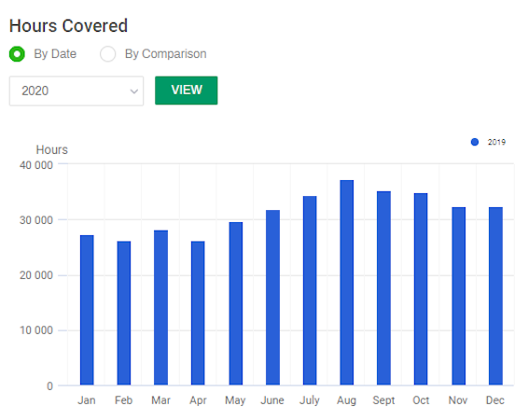Image resolution: width=528 pixels, height=420 pixels.
Task: Select the By Date radio button
Action: 17,54
